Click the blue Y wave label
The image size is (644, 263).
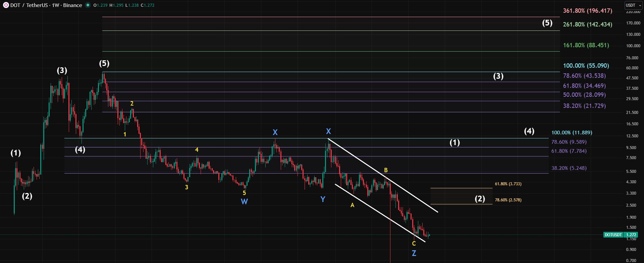point(323,200)
